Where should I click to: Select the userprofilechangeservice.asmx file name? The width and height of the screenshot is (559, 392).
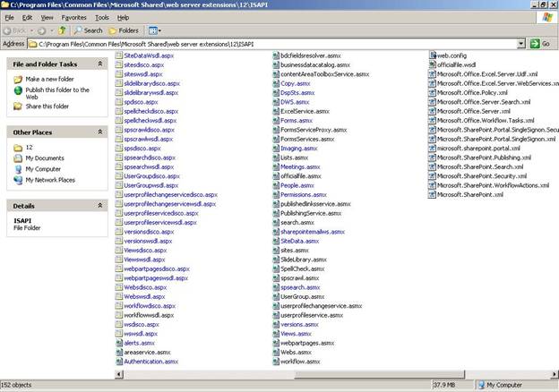[x=322, y=306]
